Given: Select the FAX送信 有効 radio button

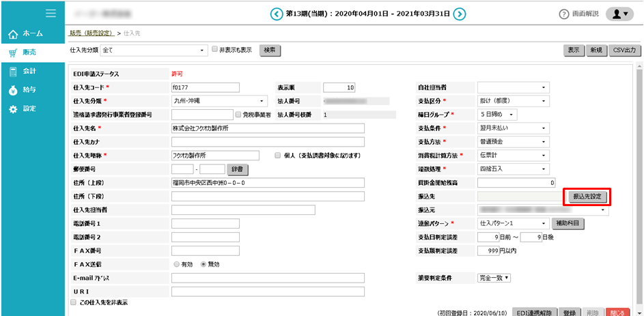Looking at the screenshot, I should pos(177,264).
